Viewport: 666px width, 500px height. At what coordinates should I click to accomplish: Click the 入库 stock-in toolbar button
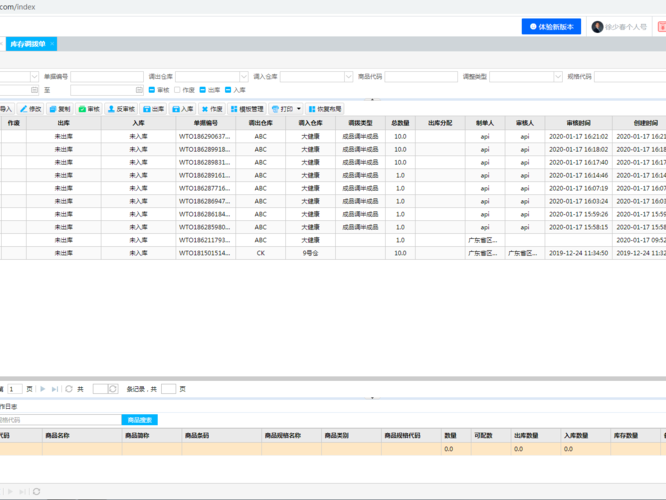[x=183, y=109]
